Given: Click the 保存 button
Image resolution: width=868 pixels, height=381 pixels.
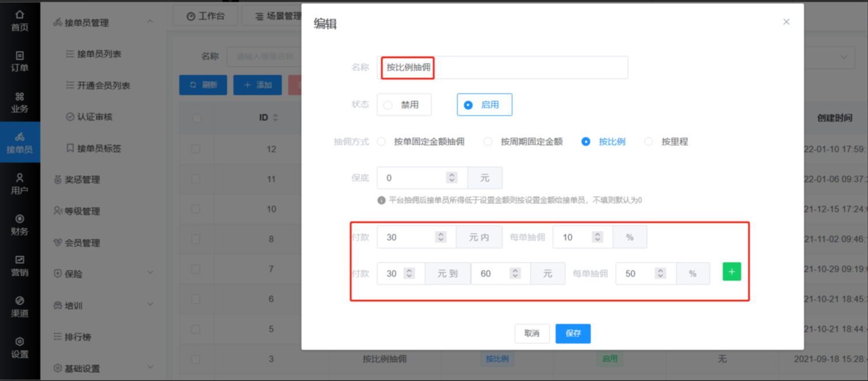Looking at the screenshot, I should pos(573,333).
